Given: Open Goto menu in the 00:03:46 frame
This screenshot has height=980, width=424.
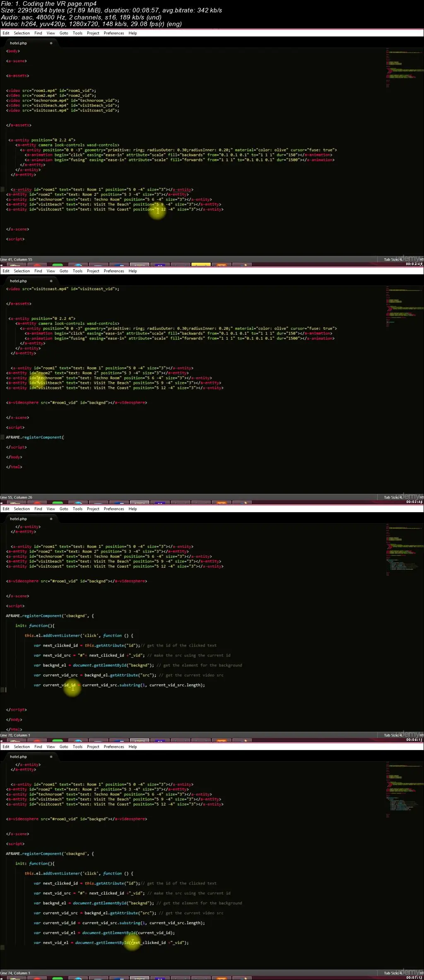Looking at the screenshot, I should click(64, 271).
